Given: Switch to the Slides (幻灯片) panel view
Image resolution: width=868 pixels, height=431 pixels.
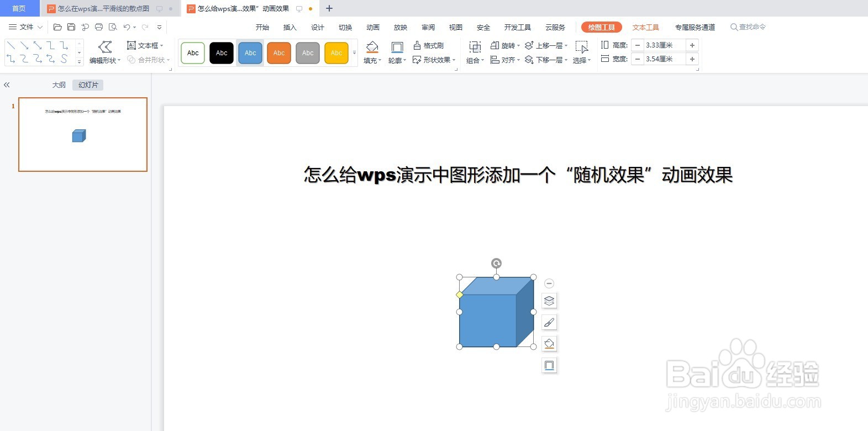Looking at the screenshot, I should tap(88, 85).
